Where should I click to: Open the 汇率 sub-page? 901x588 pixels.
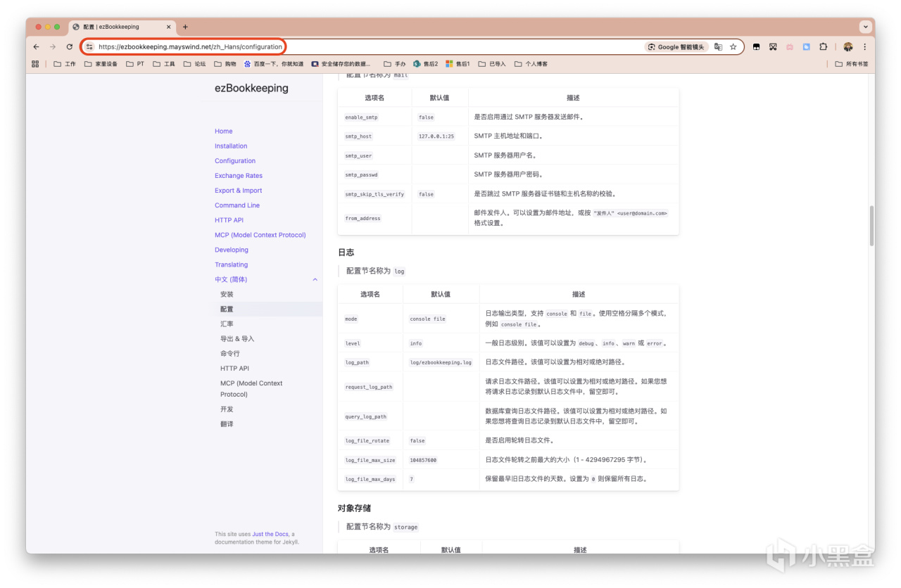click(227, 324)
